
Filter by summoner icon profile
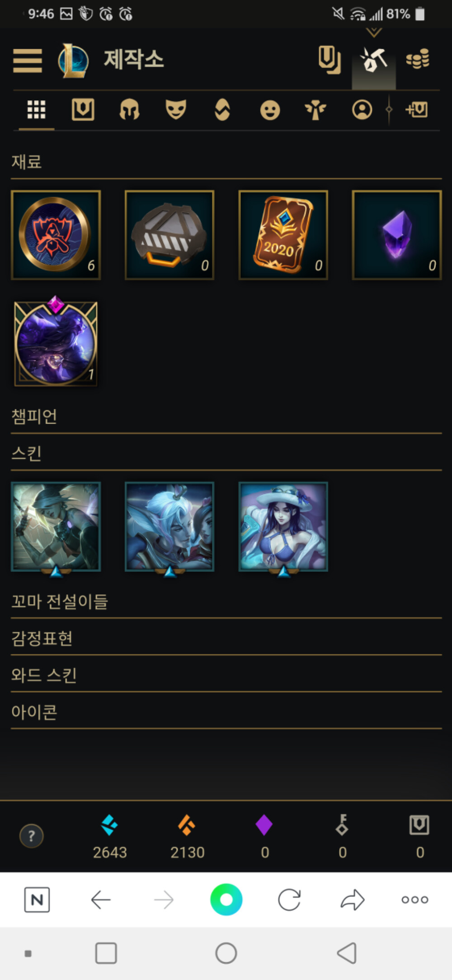tap(362, 109)
